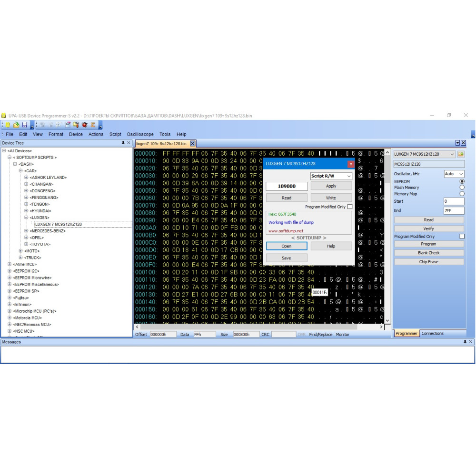Click the Blank Check button

click(429, 253)
